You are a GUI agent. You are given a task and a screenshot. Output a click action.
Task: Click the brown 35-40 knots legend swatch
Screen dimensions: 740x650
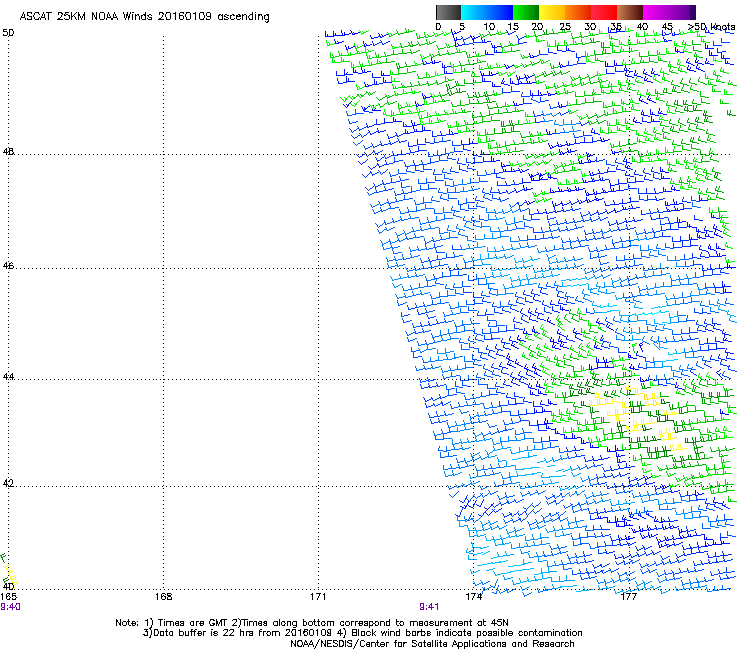[x=630, y=12]
